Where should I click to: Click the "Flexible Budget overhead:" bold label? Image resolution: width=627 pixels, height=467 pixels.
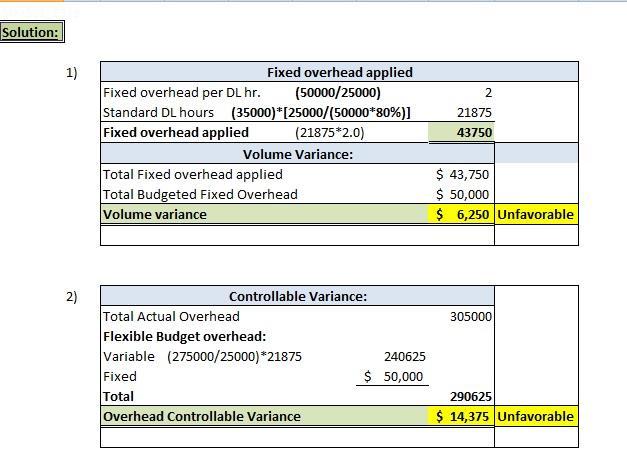coord(185,336)
